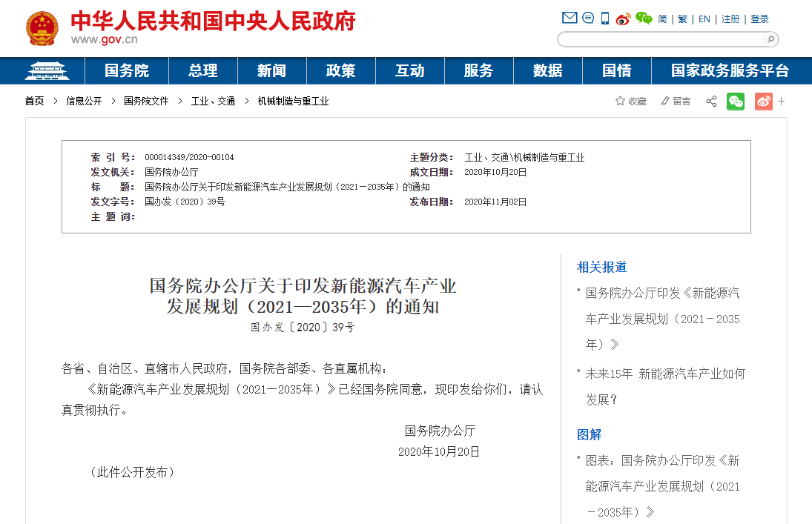Select issuing agency 国务院办公厅 in info box

[171, 173]
